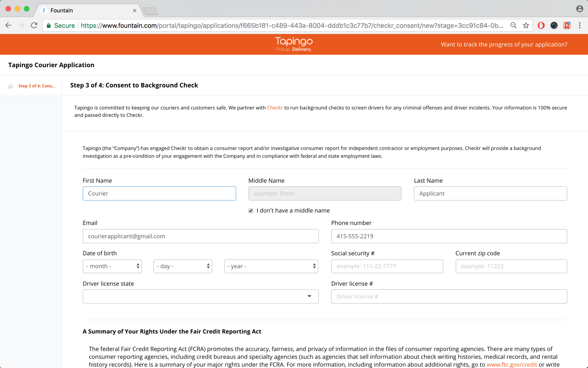Image resolution: width=588 pixels, height=368 pixels.
Task: Uncheck I don't have a middle name
Action: coord(251,211)
